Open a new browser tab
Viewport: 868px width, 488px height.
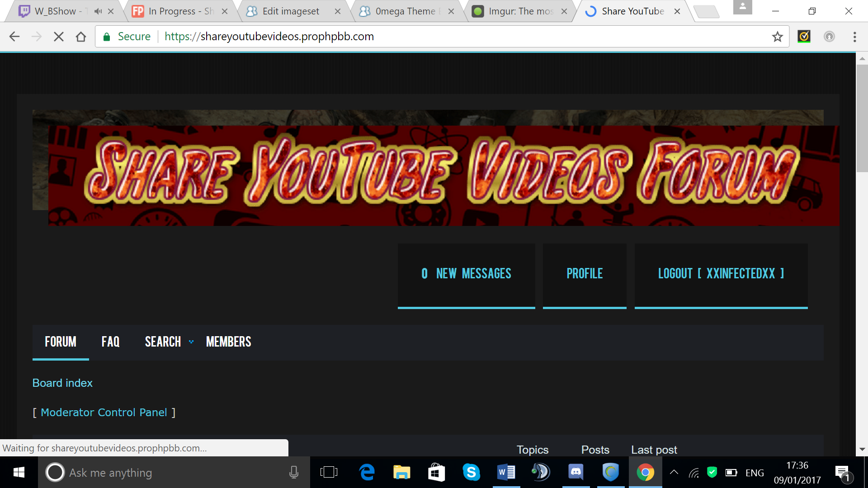coord(706,11)
